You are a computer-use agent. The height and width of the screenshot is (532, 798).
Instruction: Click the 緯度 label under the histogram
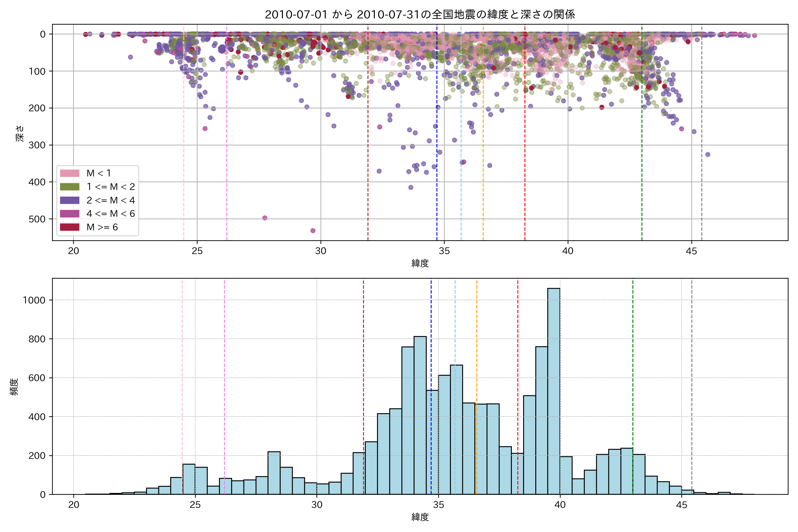[x=420, y=517]
